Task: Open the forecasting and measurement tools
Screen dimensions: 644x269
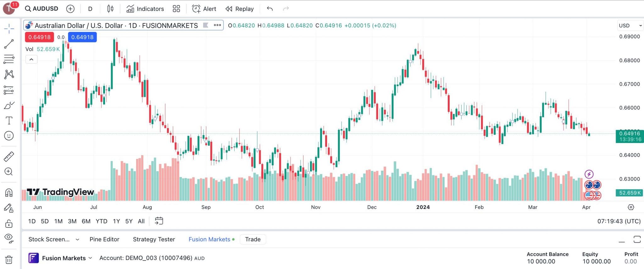Action: tap(9, 90)
